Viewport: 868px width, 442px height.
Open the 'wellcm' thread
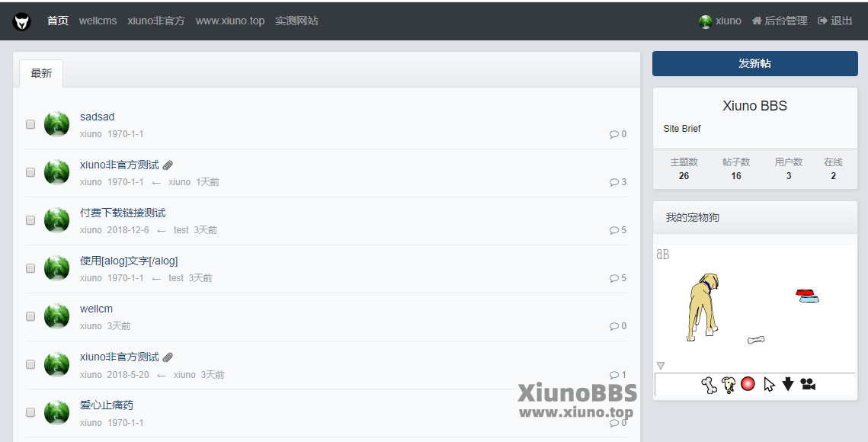[96, 309]
